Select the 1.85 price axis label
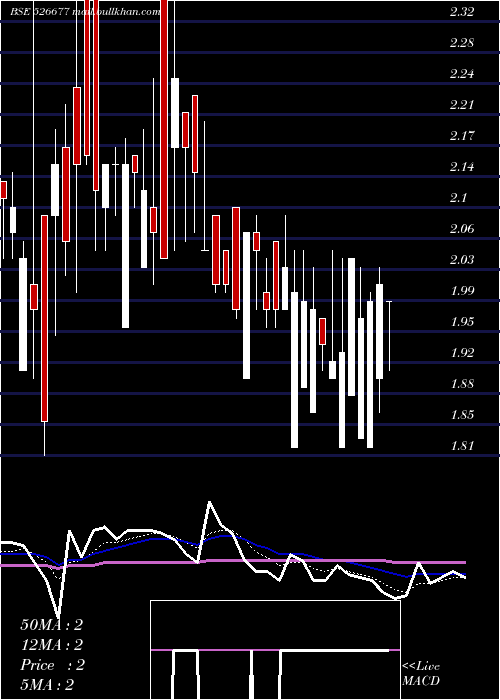 [x=462, y=414]
